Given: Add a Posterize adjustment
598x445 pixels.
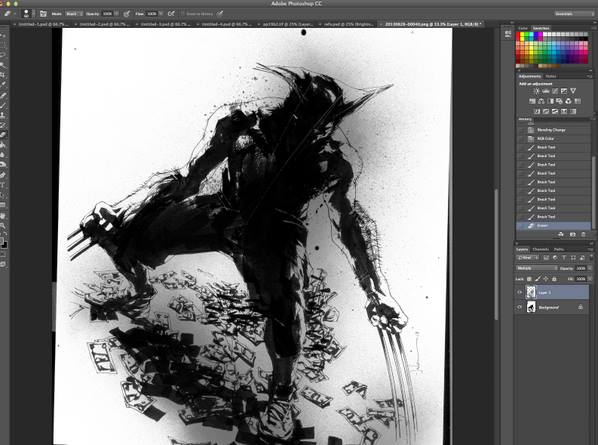Looking at the screenshot, I should [x=546, y=111].
